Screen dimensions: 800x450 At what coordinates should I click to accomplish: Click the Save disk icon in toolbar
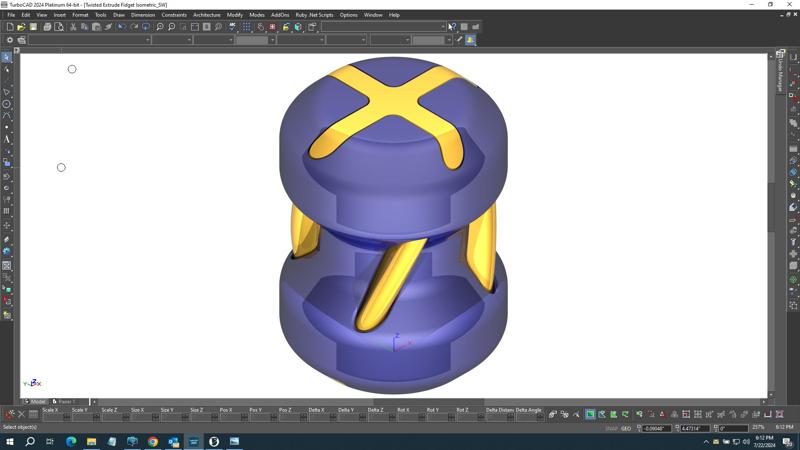point(33,27)
